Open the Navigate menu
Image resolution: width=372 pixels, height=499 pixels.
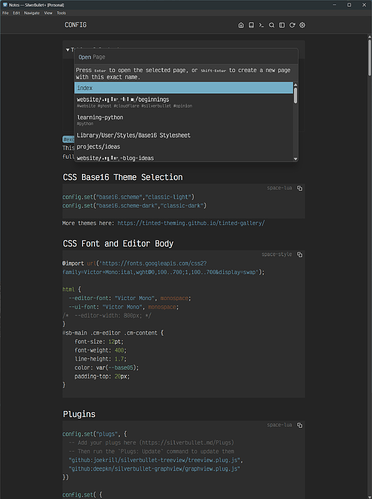(32, 13)
